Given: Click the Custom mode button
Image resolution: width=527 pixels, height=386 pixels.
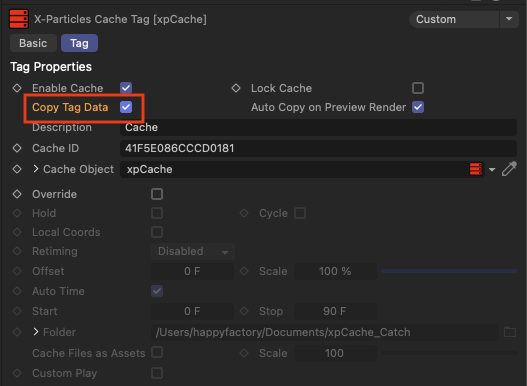Looking at the screenshot, I should (454, 19).
